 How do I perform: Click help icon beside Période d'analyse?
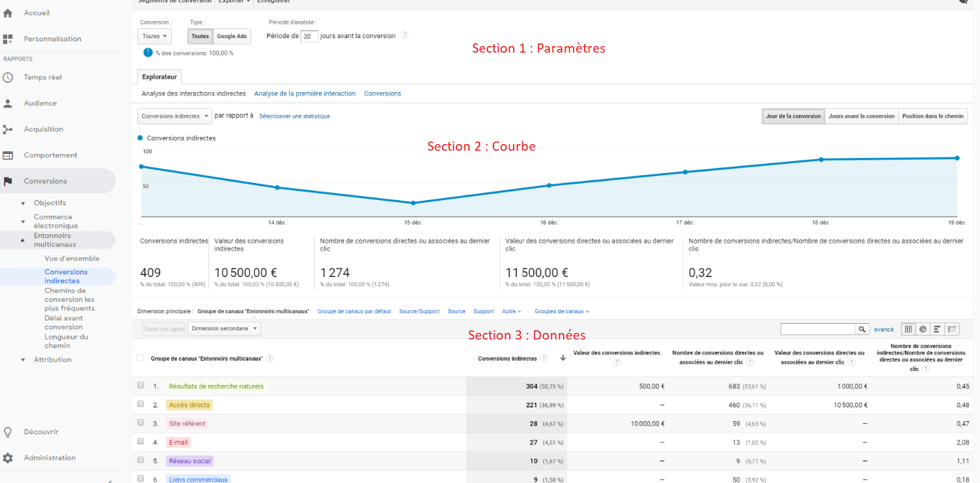(404, 35)
